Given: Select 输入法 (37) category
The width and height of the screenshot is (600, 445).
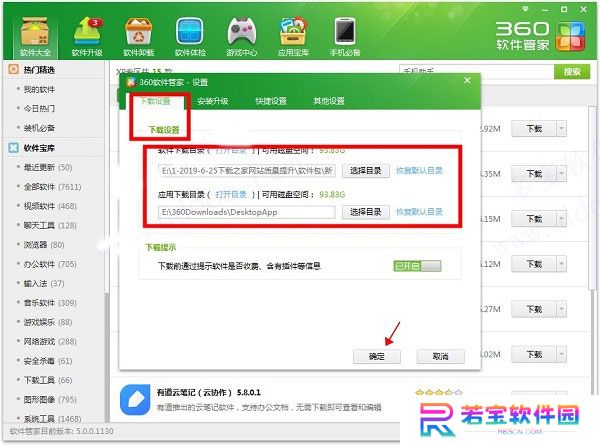Looking at the screenshot, I should (x=44, y=284).
